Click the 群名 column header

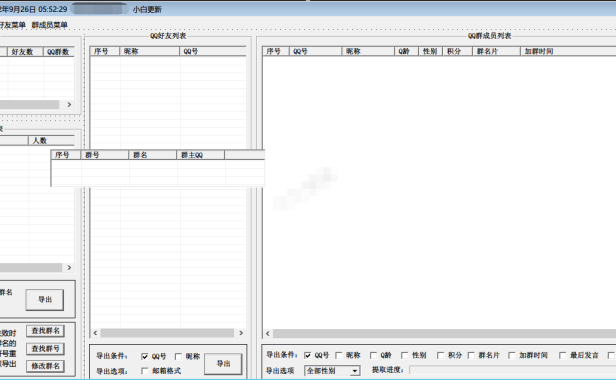coord(152,155)
